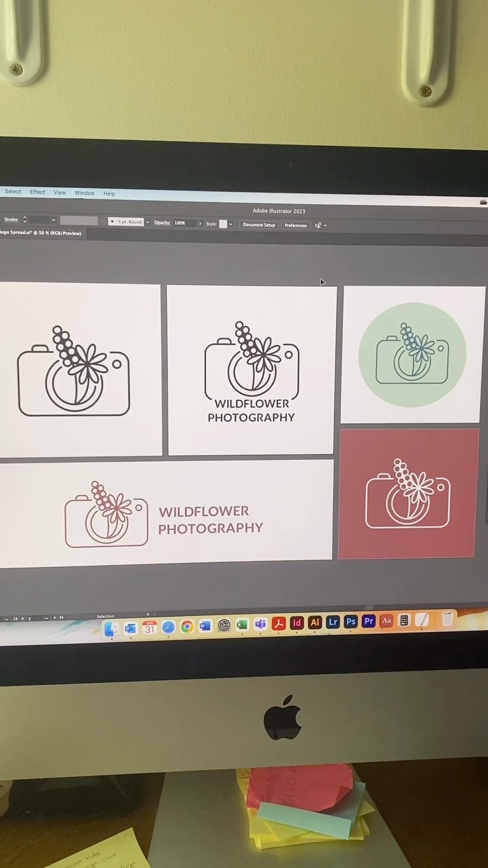Open the Select menu
This screenshot has height=868, width=488.
tap(13, 192)
